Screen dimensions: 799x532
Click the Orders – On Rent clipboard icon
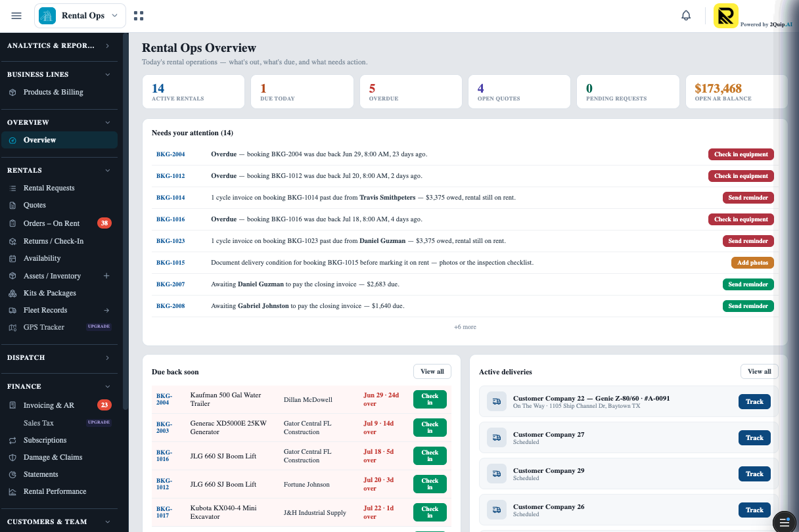point(12,223)
